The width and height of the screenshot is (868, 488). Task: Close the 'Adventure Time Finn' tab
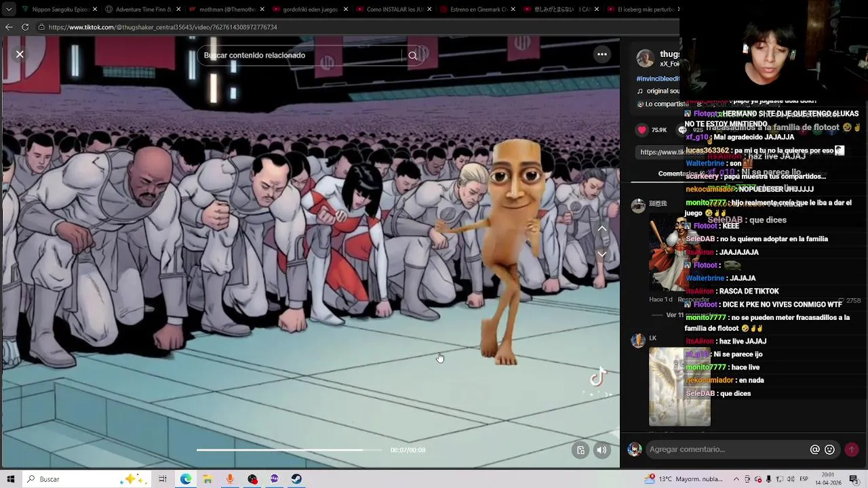tap(179, 9)
